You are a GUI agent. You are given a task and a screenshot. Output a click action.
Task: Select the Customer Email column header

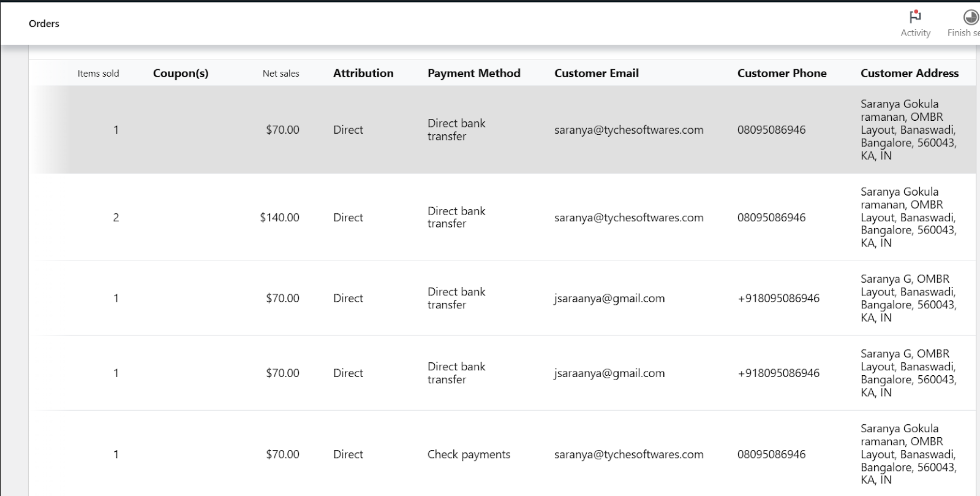596,74
